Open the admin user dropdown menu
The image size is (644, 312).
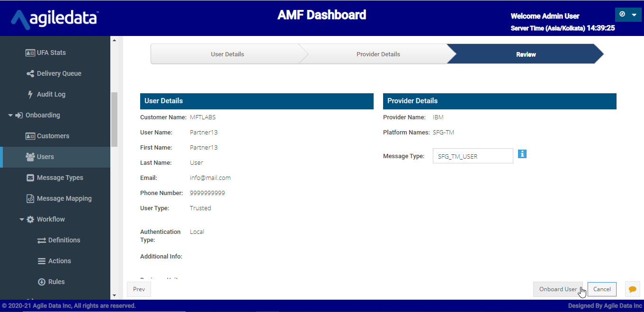click(x=628, y=15)
